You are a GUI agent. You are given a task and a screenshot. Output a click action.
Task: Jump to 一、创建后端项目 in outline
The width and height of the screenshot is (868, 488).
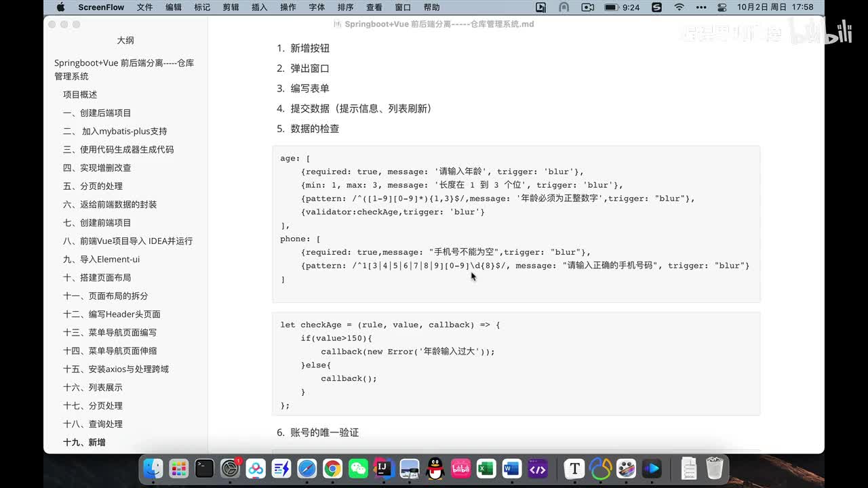tap(97, 113)
